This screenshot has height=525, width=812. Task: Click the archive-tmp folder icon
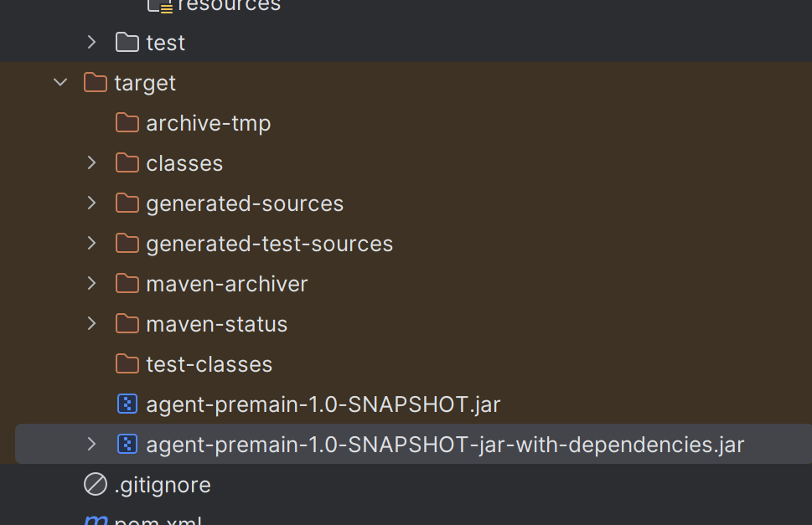[127, 123]
